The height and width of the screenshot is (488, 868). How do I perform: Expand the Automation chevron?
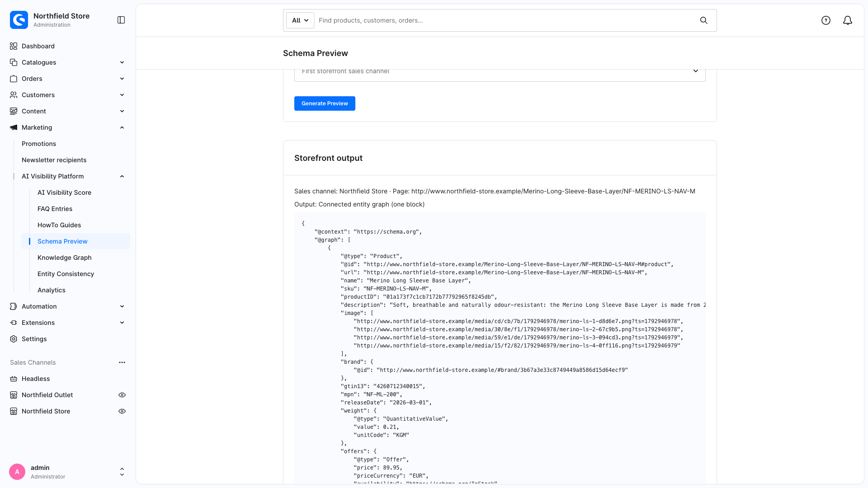pos(122,306)
